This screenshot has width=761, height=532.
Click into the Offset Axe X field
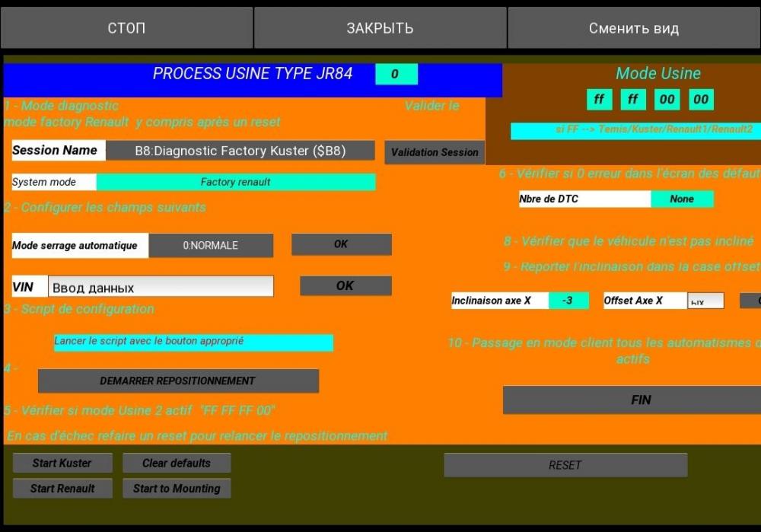(705, 301)
